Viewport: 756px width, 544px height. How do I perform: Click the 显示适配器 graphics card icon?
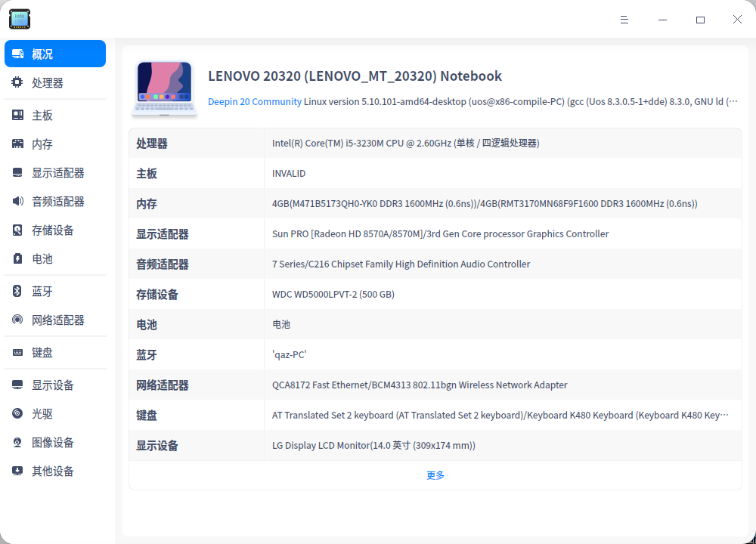tap(17, 172)
